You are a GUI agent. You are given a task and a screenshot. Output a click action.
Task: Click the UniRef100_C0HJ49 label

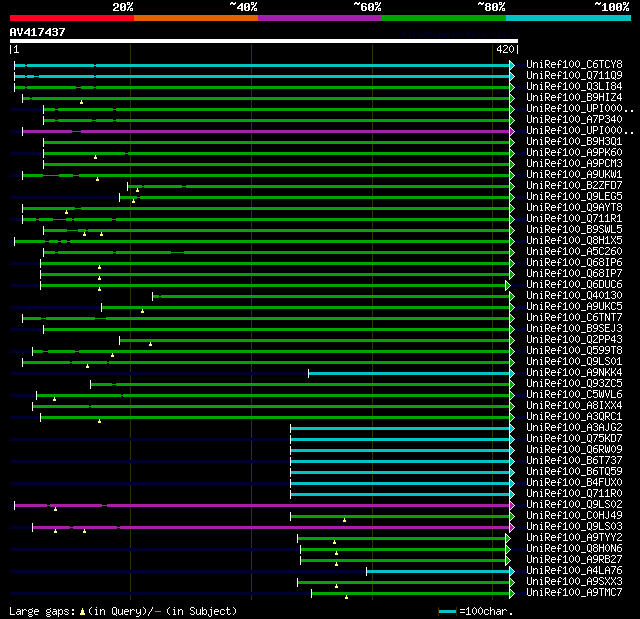pyautogui.click(x=574, y=516)
